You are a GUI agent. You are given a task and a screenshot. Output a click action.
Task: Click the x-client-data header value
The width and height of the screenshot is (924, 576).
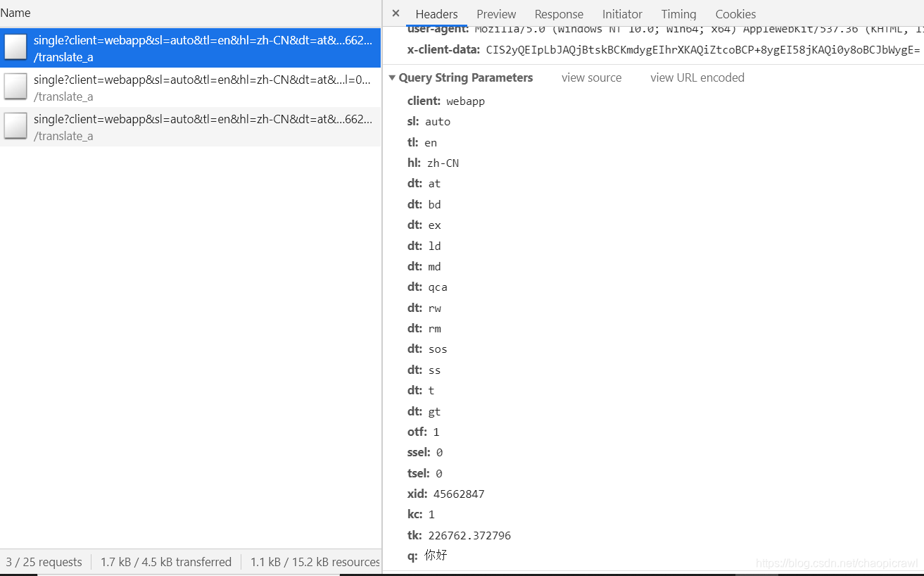[x=703, y=49]
